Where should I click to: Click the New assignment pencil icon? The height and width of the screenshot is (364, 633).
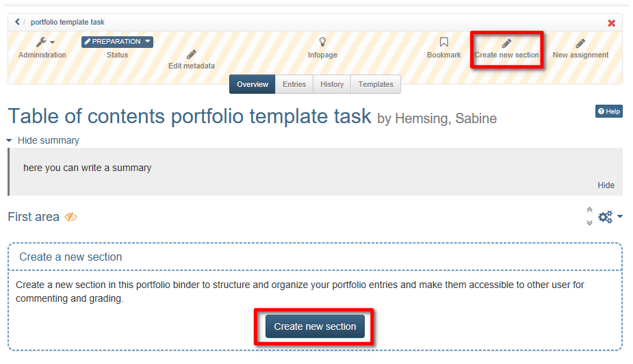580,43
